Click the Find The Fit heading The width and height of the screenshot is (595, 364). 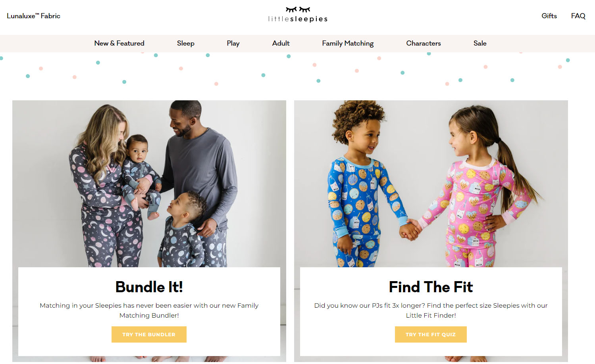431,287
